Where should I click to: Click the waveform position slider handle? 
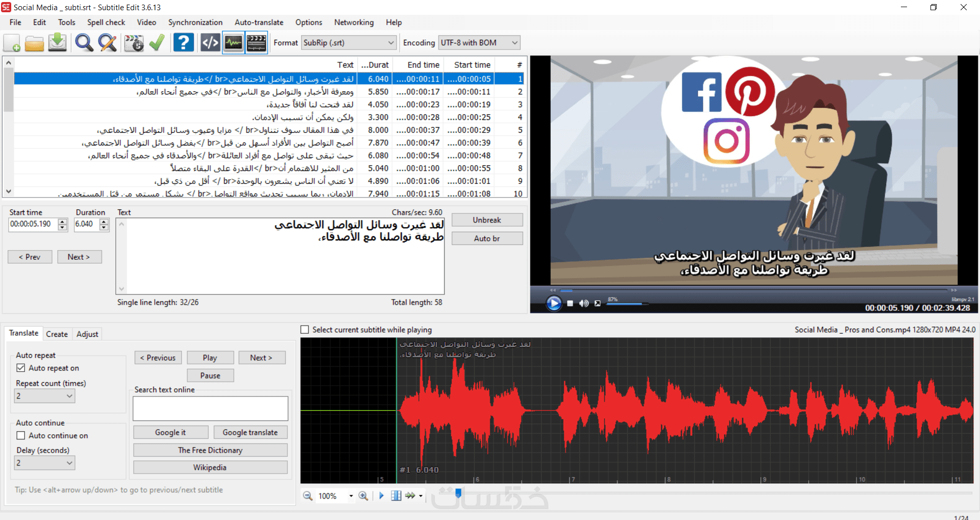[458, 493]
